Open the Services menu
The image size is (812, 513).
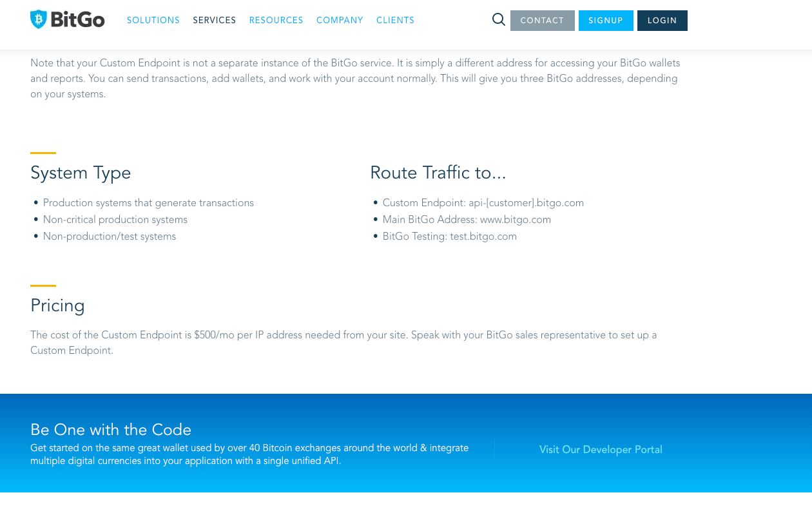[215, 21]
